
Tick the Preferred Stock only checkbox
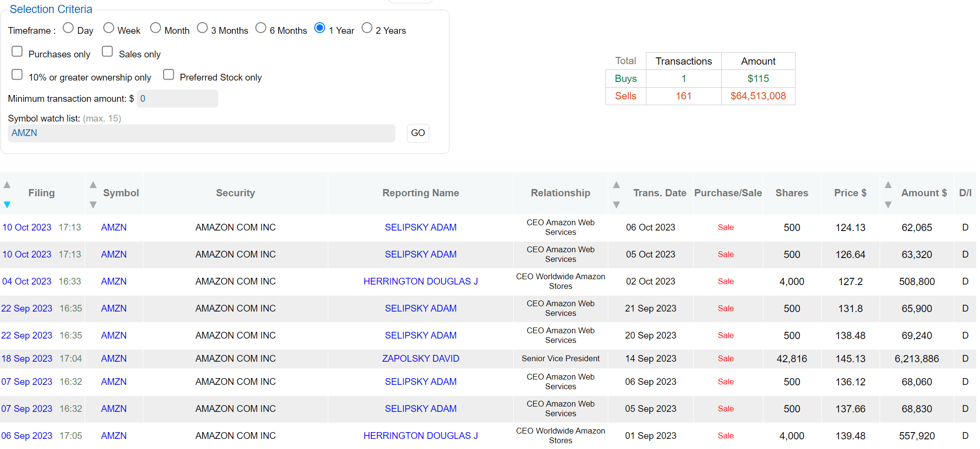pos(168,74)
